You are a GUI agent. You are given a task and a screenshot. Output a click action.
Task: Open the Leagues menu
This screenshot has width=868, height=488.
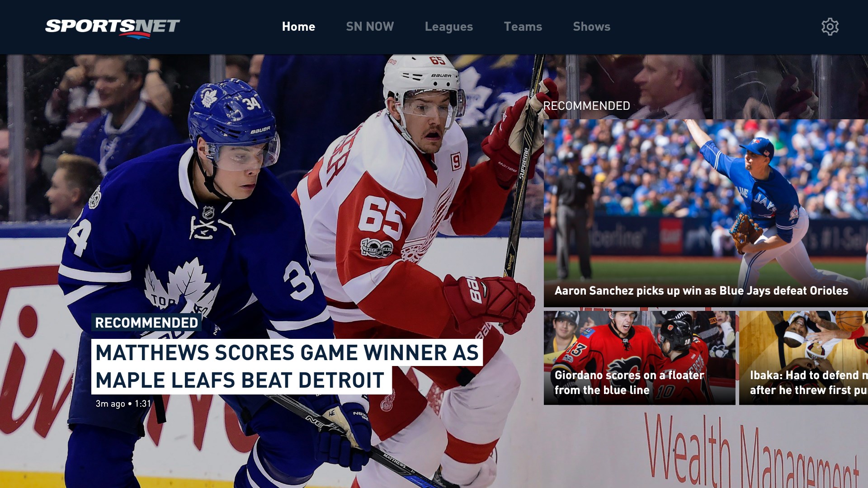448,27
